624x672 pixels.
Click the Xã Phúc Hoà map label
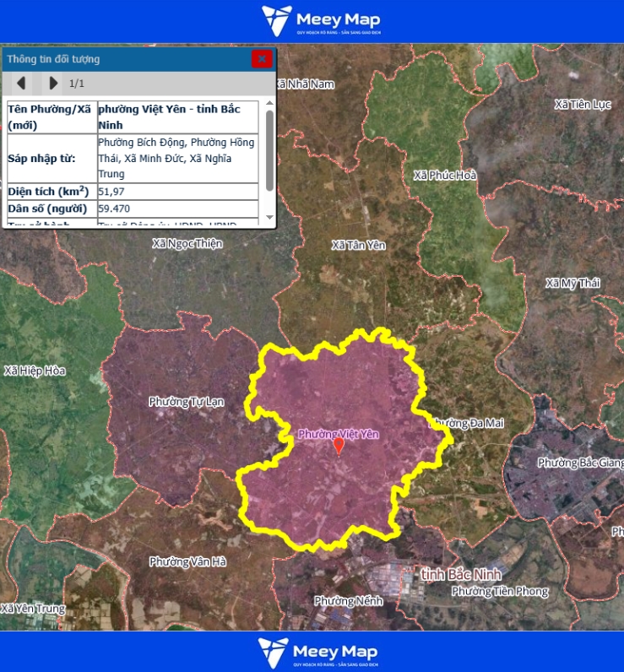point(445,176)
